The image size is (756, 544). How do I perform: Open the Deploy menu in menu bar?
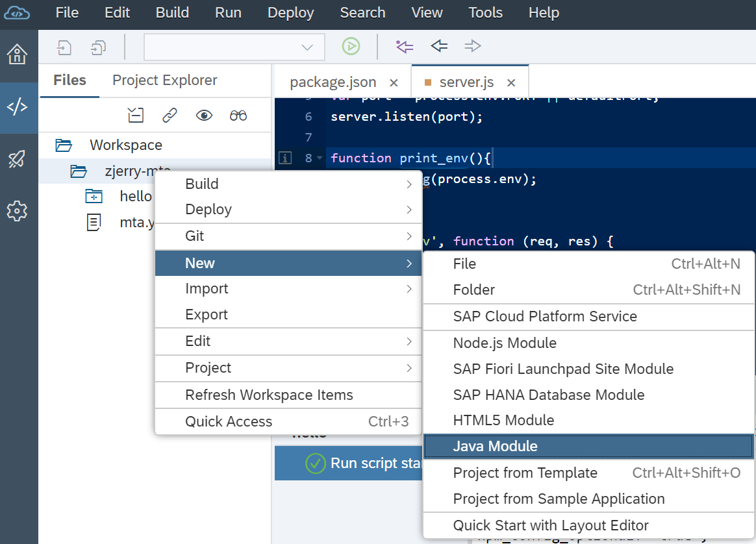point(290,12)
